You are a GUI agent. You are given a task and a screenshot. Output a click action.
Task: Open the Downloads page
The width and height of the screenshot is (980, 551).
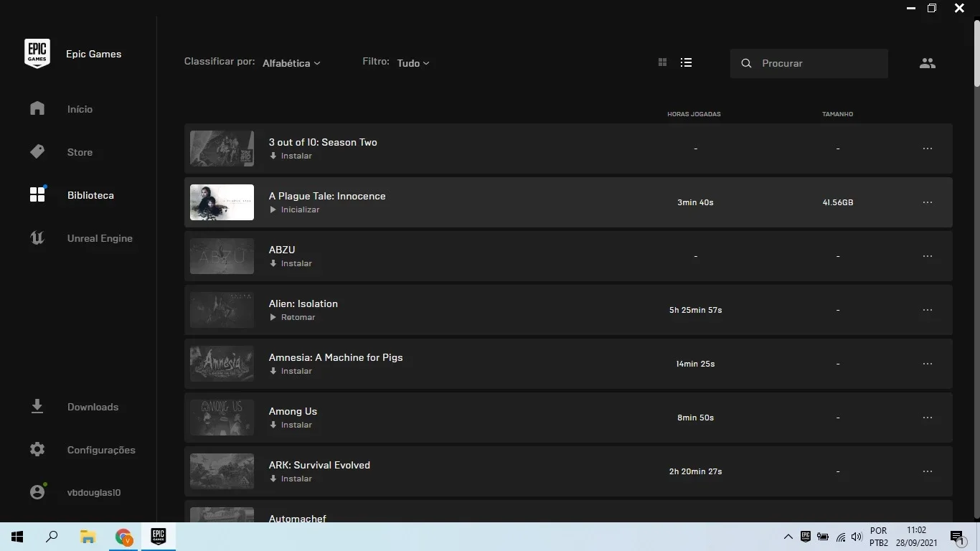click(x=75, y=407)
